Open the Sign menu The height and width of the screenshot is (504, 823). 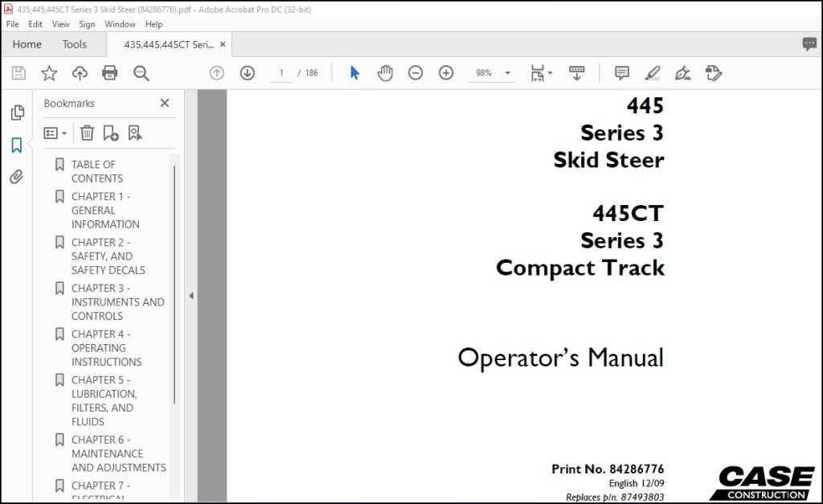point(87,24)
